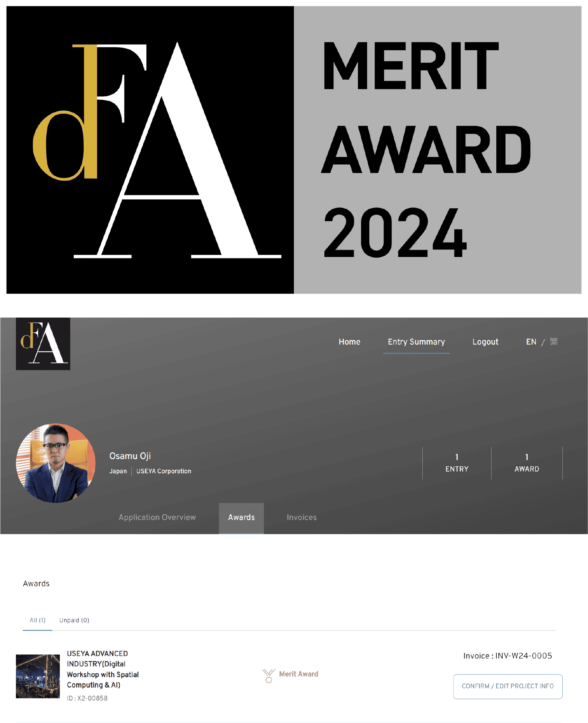
Task: Click the Merit Award label text
Action: [298, 674]
